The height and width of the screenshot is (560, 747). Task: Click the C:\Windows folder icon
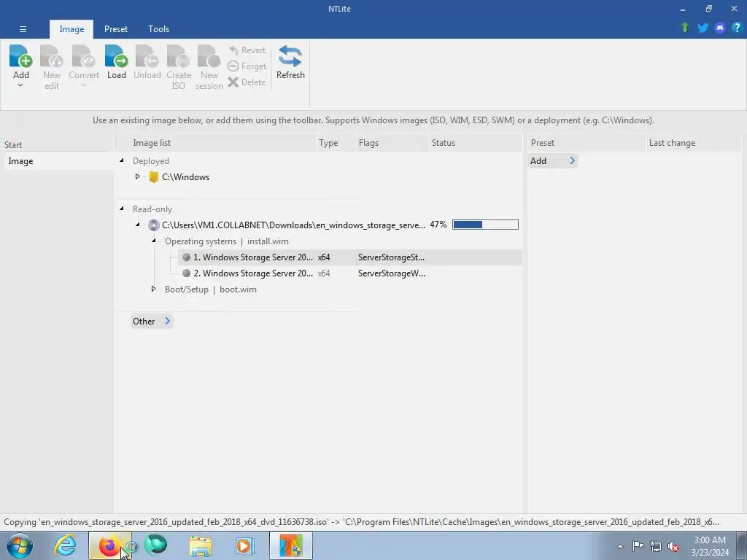tap(153, 177)
